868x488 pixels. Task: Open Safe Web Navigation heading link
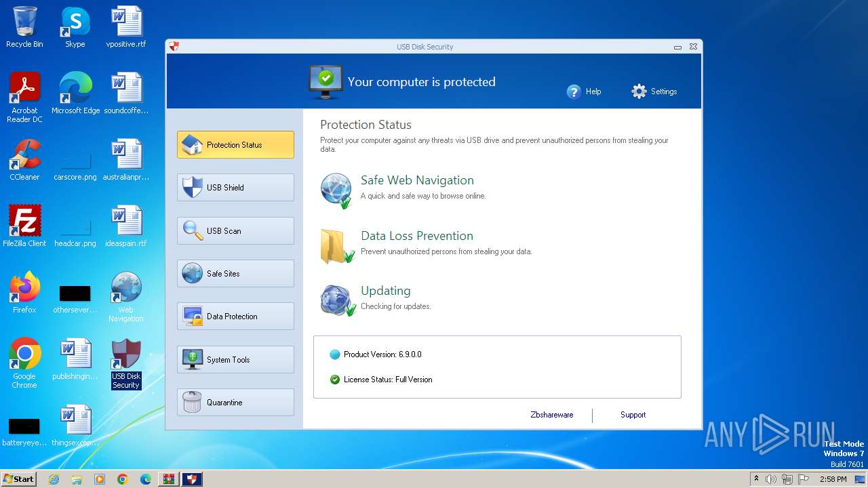click(417, 180)
